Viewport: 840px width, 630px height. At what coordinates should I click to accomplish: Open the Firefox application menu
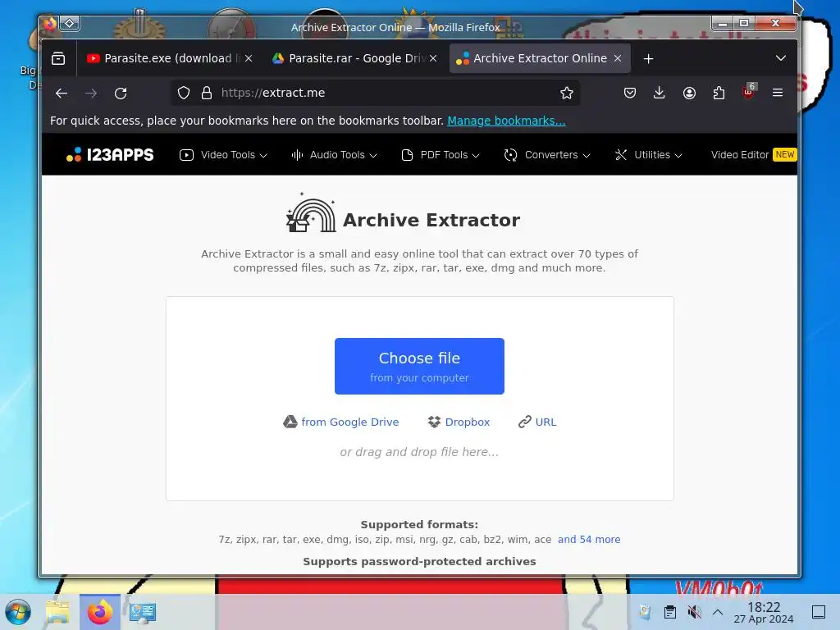tap(778, 94)
